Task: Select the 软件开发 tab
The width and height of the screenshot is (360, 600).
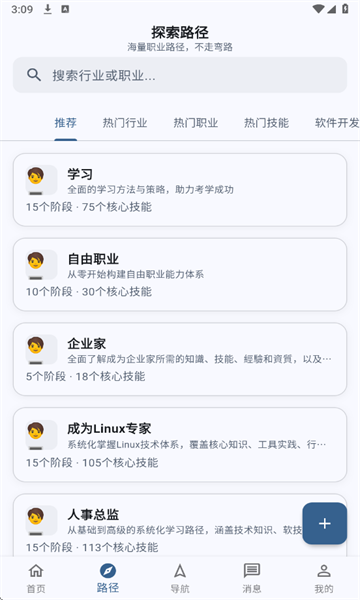Action: coord(337,123)
